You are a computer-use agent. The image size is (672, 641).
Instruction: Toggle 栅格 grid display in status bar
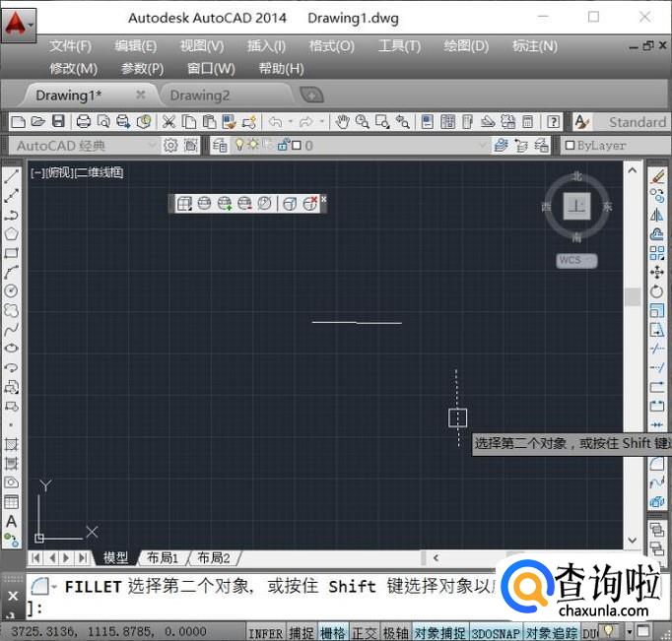333,632
